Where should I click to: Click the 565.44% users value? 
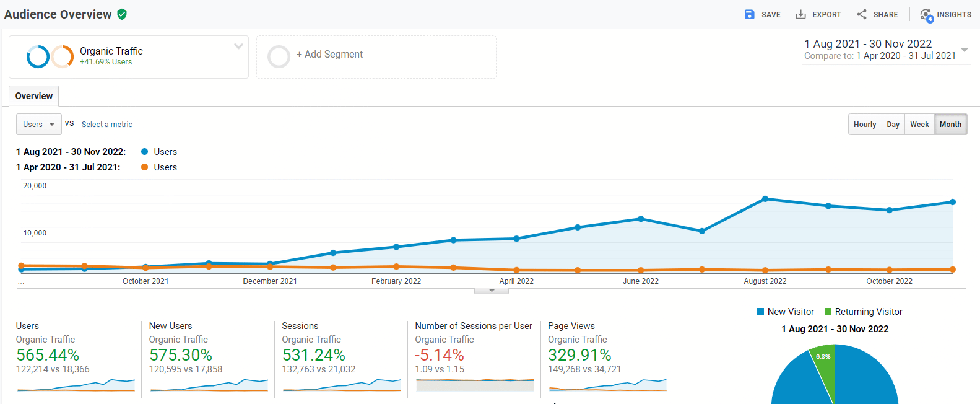coord(48,355)
